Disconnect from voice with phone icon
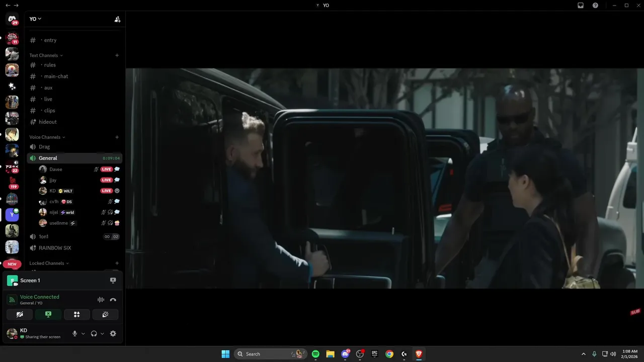Viewport: 644px width, 362px height. coord(113,300)
